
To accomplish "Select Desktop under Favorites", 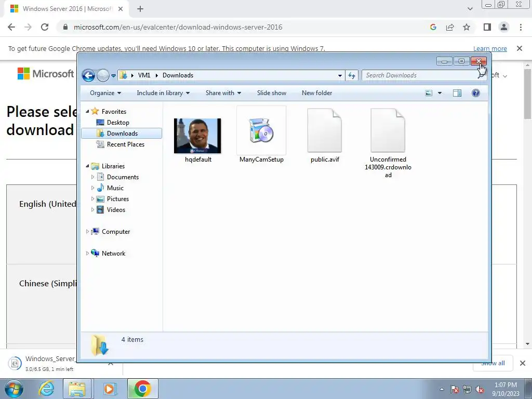I will [118, 123].
